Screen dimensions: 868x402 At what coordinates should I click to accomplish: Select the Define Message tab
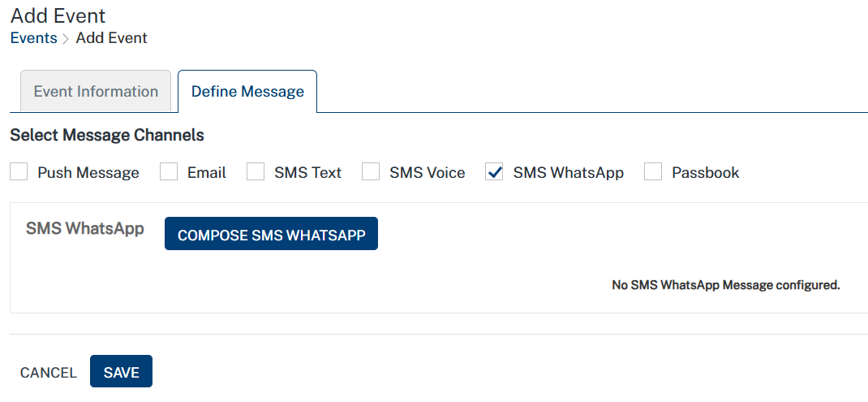click(247, 92)
